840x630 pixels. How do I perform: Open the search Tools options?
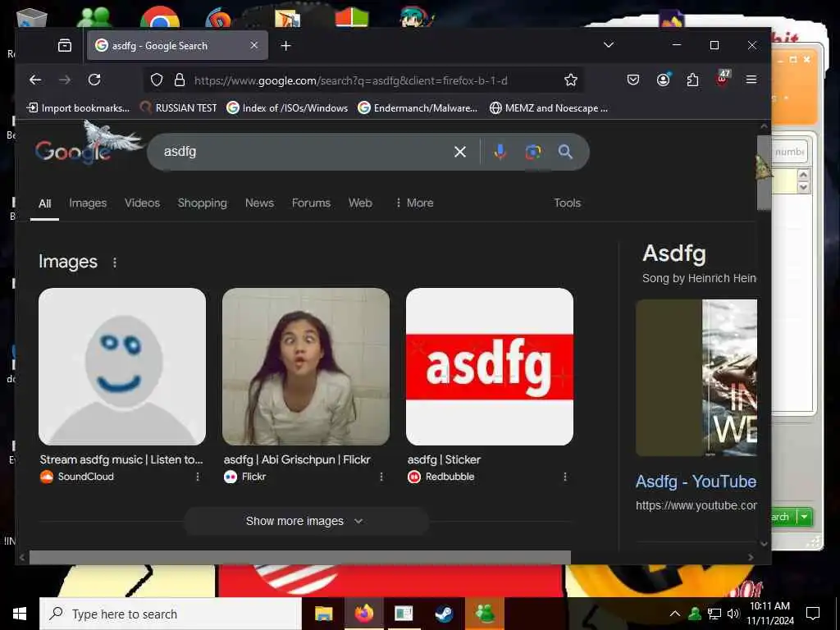tap(568, 203)
